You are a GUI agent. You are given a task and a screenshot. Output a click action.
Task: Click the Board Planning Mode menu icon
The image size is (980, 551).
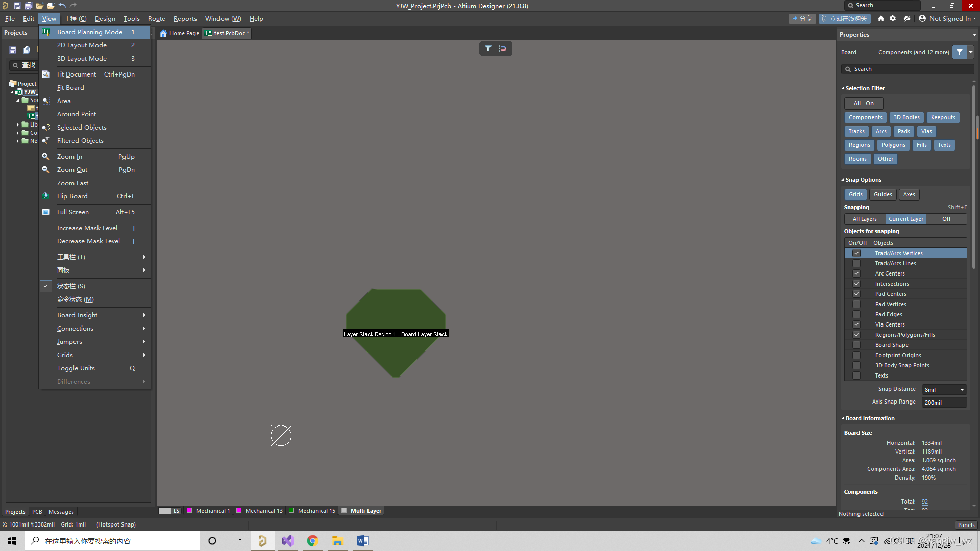(46, 32)
